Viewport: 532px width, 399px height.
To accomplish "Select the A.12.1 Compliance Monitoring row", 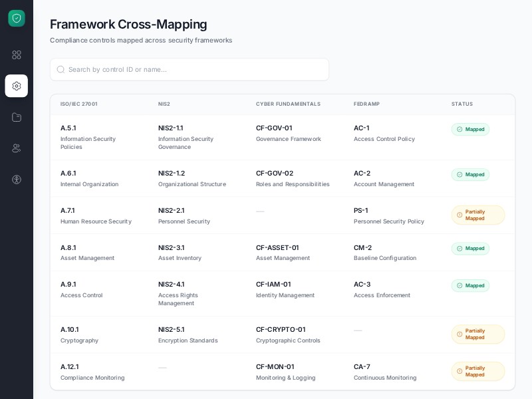I will click(x=92, y=371).
